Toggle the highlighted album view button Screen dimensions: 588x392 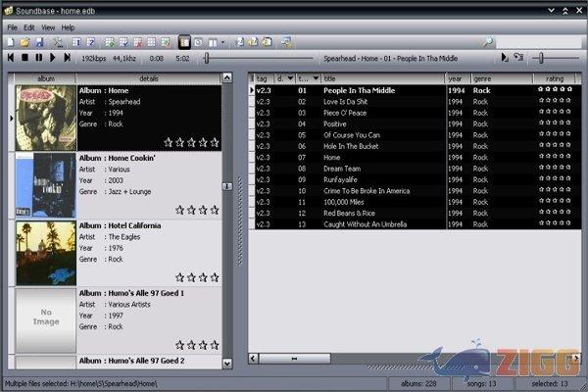click(x=184, y=43)
